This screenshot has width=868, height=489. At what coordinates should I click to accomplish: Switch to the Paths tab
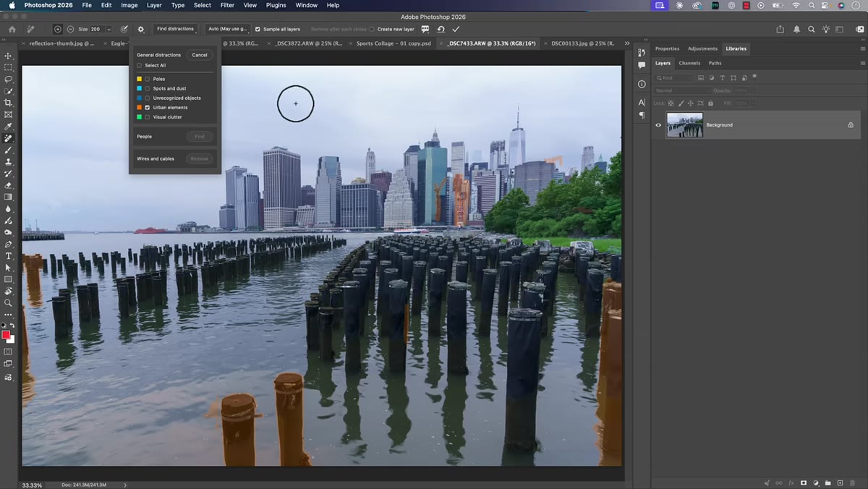[715, 63]
